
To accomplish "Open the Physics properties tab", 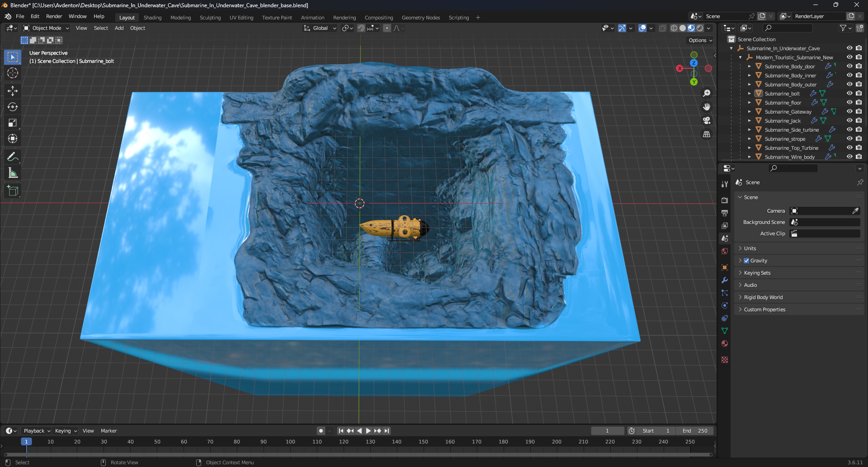I will (725, 305).
